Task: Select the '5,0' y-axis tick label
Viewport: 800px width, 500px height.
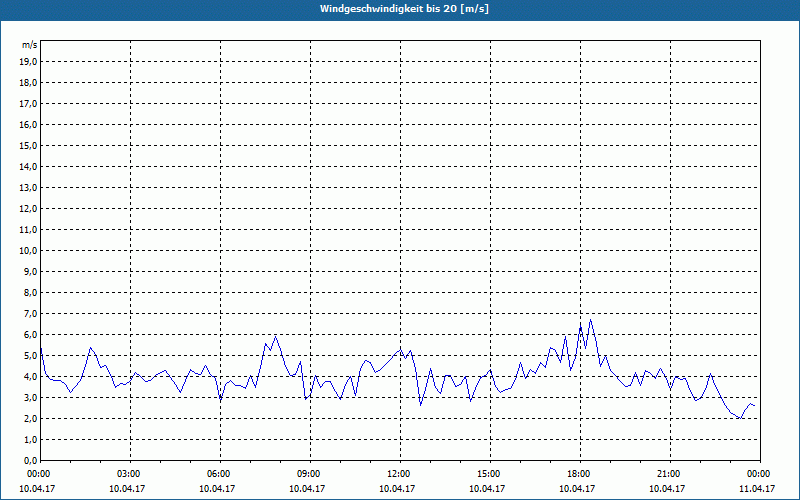Action: [x=31, y=356]
